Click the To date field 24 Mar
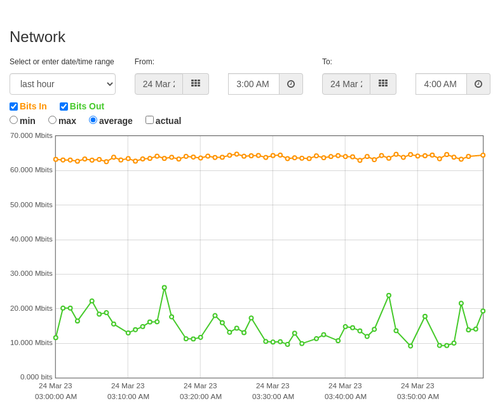 click(346, 84)
